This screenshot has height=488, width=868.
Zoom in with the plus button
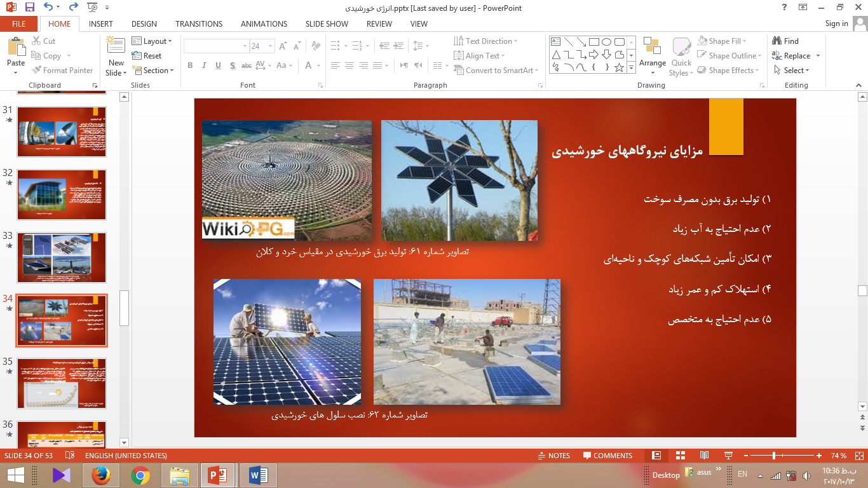[x=819, y=456]
